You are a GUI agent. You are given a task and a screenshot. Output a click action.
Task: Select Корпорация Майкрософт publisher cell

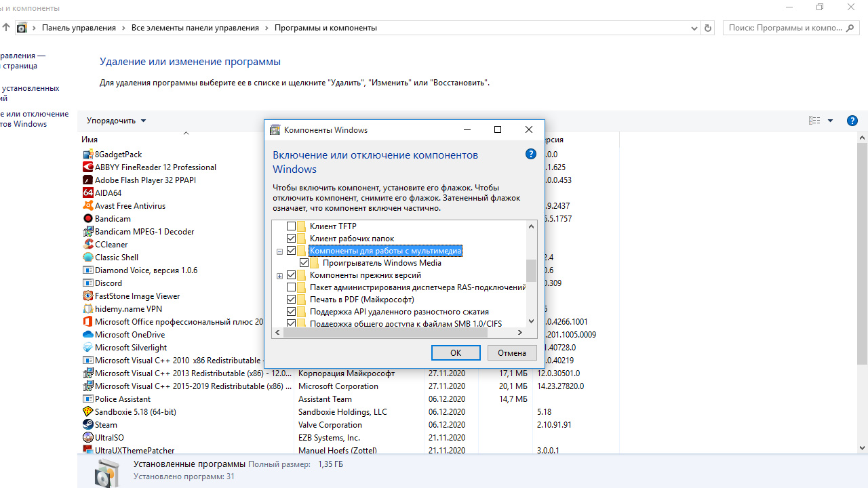pos(347,373)
